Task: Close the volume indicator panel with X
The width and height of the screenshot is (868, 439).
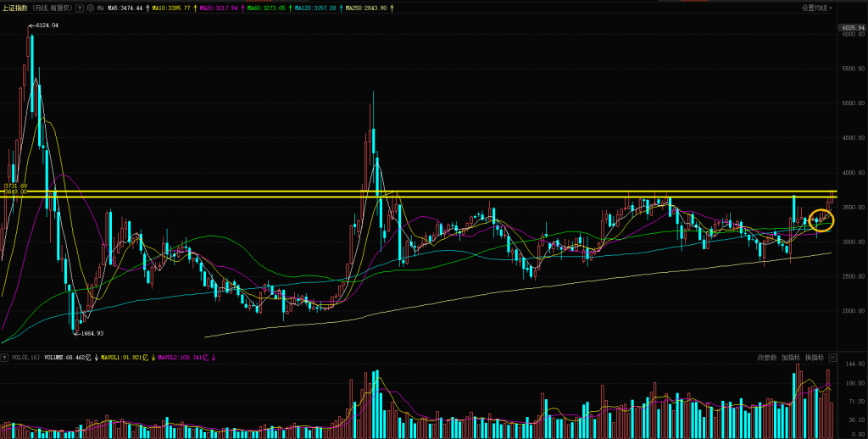Action: coord(832,358)
